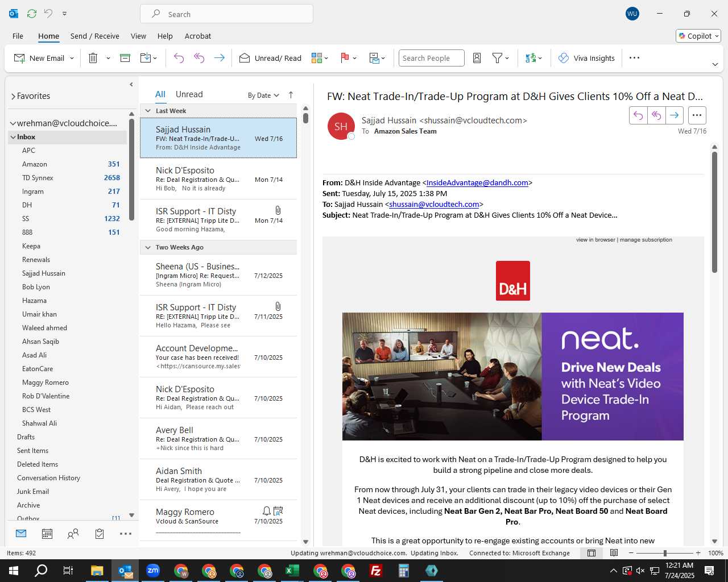Open the Copilot dropdown
The image size is (728, 582).
pyautogui.click(x=698, y=36)
